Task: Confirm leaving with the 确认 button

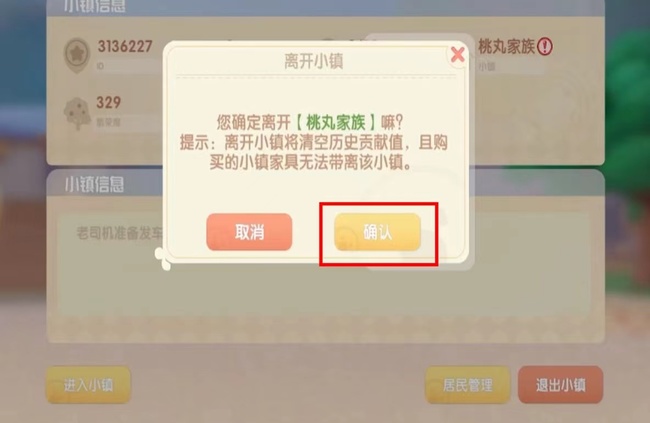Action: pyautogui.click(x=378, y=232)
